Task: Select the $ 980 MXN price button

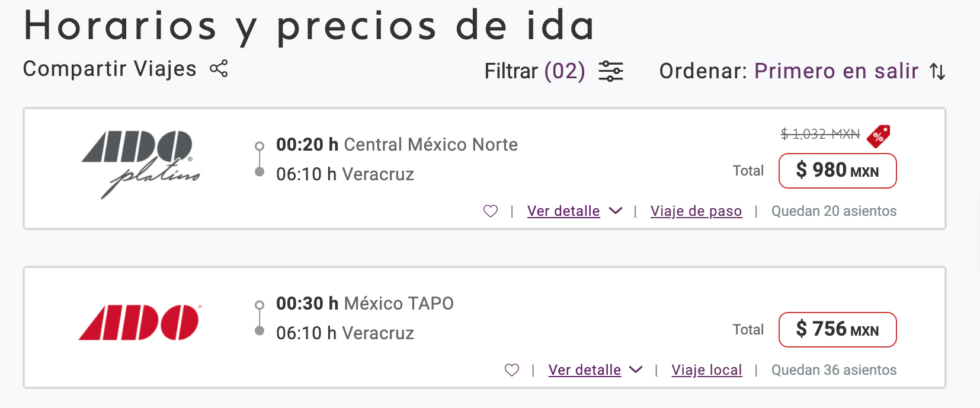Action: tap(837, 171)
